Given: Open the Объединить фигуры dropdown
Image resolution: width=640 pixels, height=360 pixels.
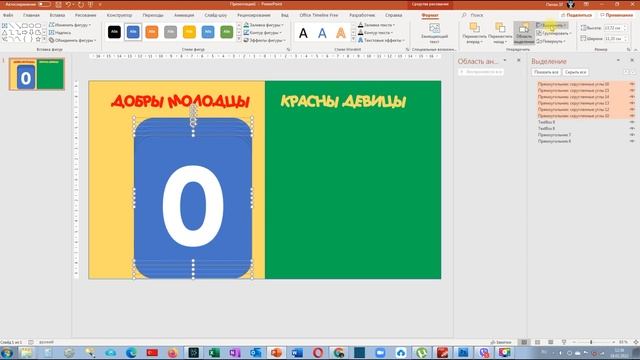Looking at the screenshot, I should 72,40.
